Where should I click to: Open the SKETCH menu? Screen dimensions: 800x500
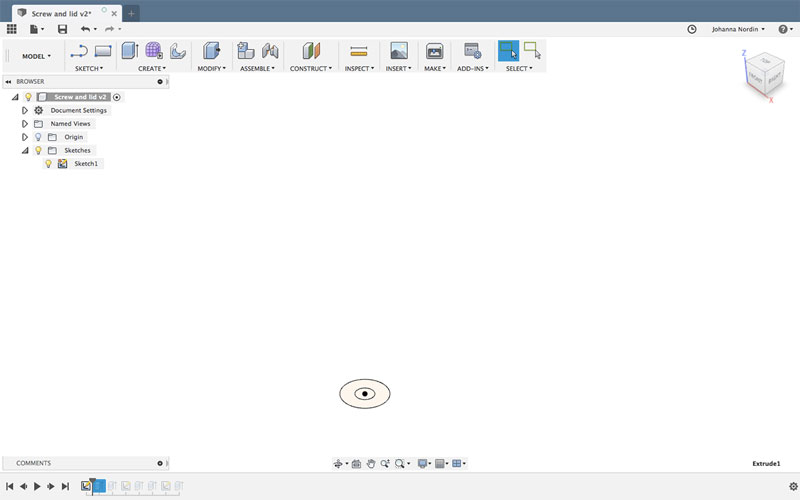[x=89, y=68]
